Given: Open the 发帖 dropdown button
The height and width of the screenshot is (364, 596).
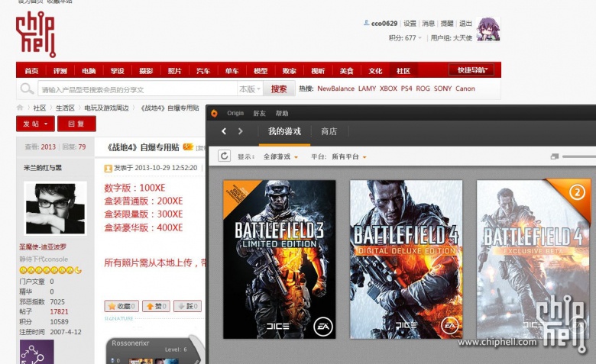Looking at the screenshot, I should pos(35,124).
